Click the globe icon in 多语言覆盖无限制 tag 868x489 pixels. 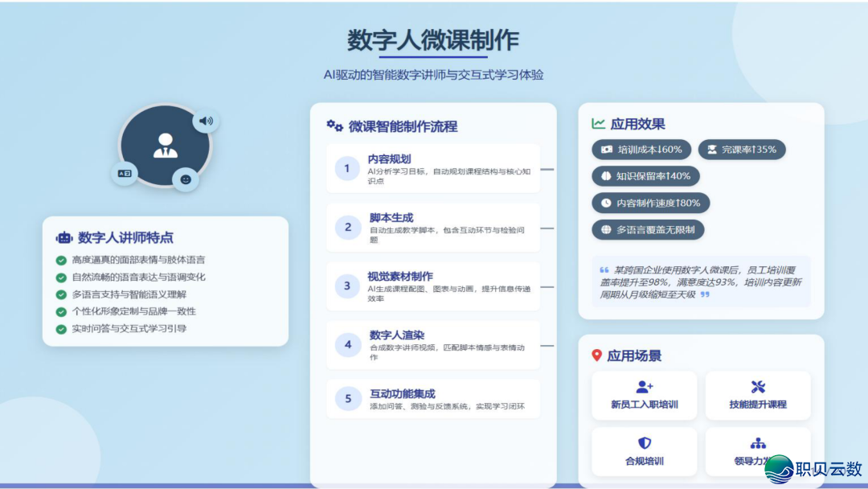point(606,229)
